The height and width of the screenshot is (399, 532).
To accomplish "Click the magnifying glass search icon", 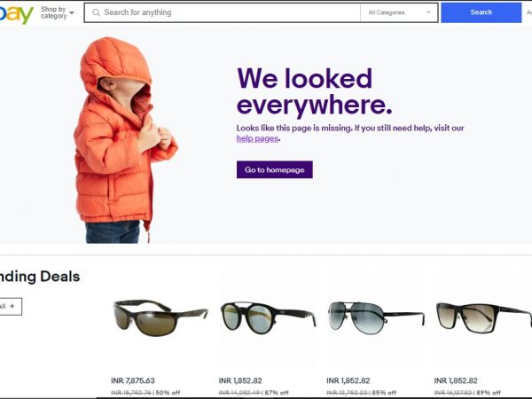I will [96, 12].
